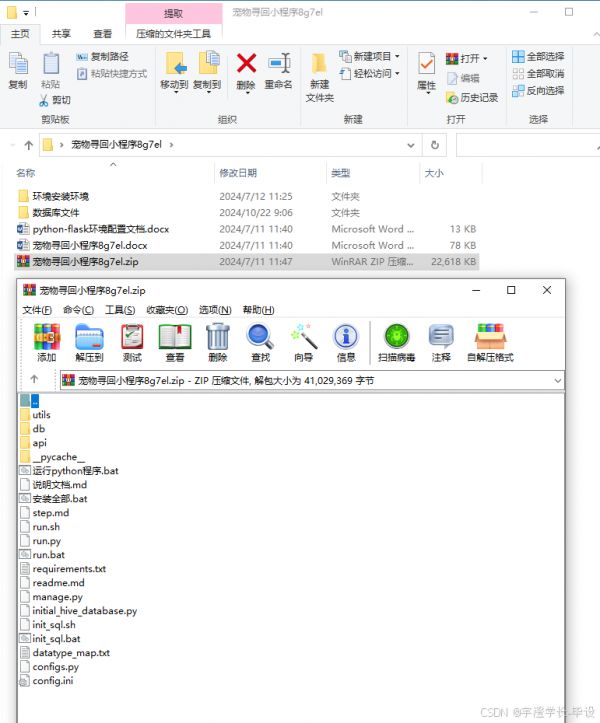Click the 查看 (View) book icon
The width and height of the screenshot is (600, 723).
tap(175, 342)
